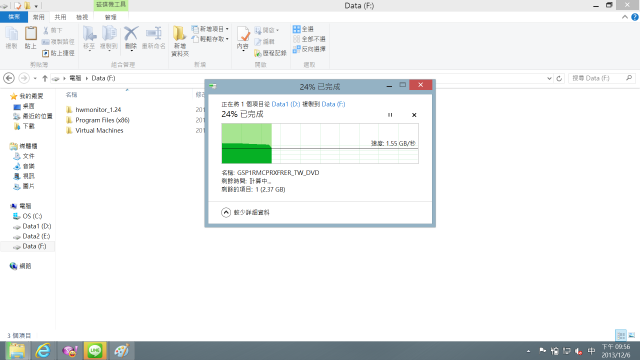Click Select none in the ribbon
Viewport: 640px width, 360px height.
309,39
